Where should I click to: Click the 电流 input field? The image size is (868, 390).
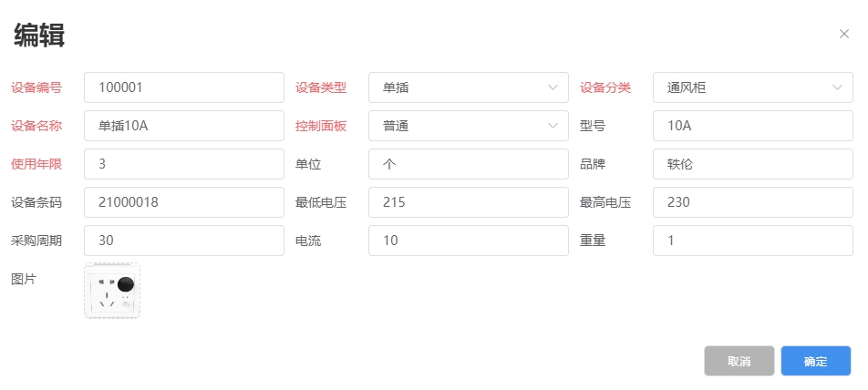(468, 241)
